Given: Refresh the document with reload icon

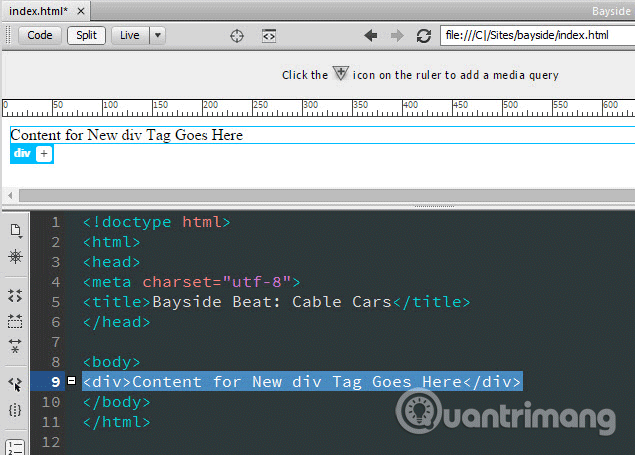Looking at the screenshot, I should pos(424,36).
